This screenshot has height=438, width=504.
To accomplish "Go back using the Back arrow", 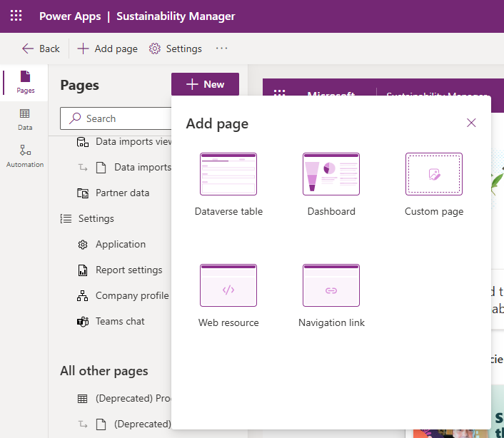I will tap(41, 49).
